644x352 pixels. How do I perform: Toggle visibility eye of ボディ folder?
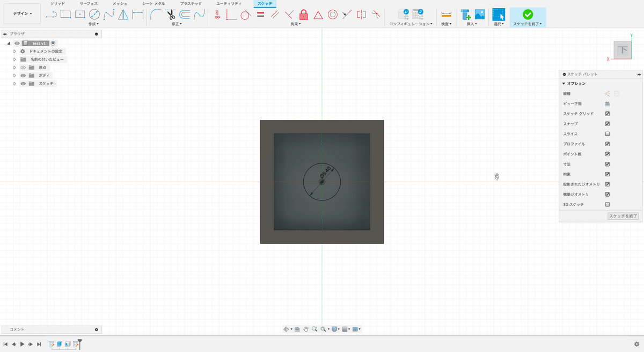23,76
